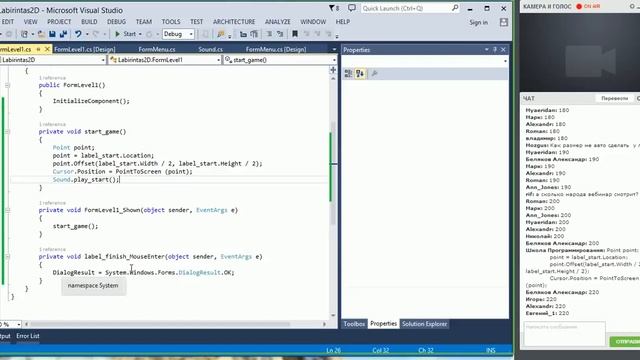This screenshot has height=360, width=640.
Task: Click the editor horizontal scrollbar thumb
Action: (x=160, y=324)
